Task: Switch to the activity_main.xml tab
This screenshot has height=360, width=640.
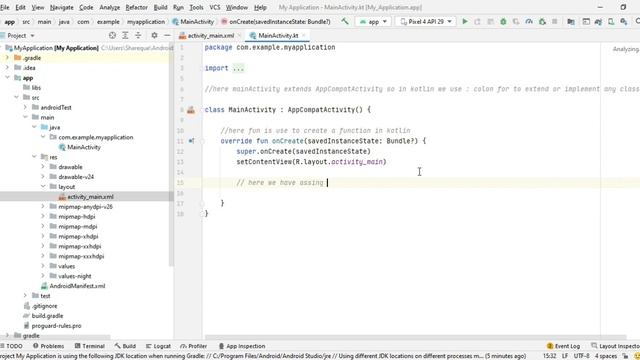Action: (x=211, y=36)
